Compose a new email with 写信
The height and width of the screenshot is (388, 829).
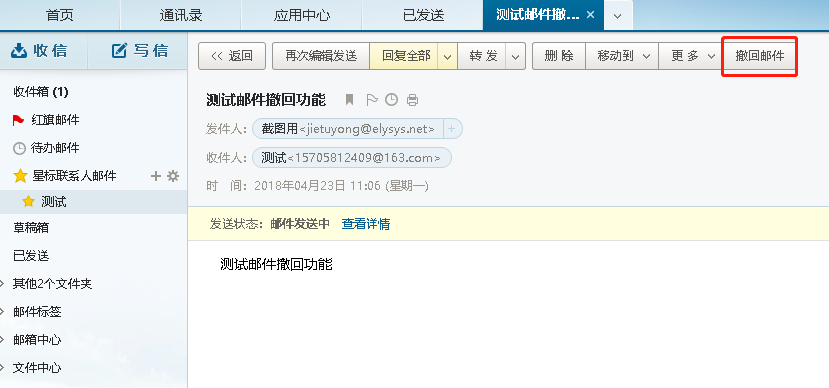[140, 51]
